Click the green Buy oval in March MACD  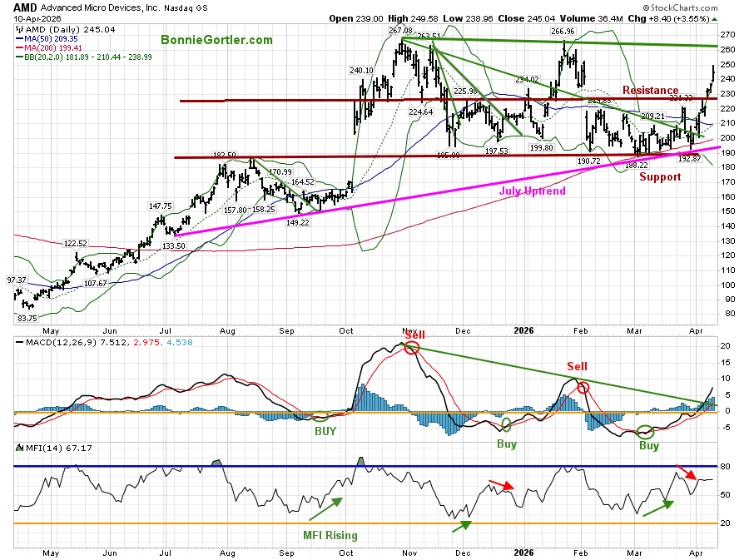pyautogui.click(x=646, y=431)
